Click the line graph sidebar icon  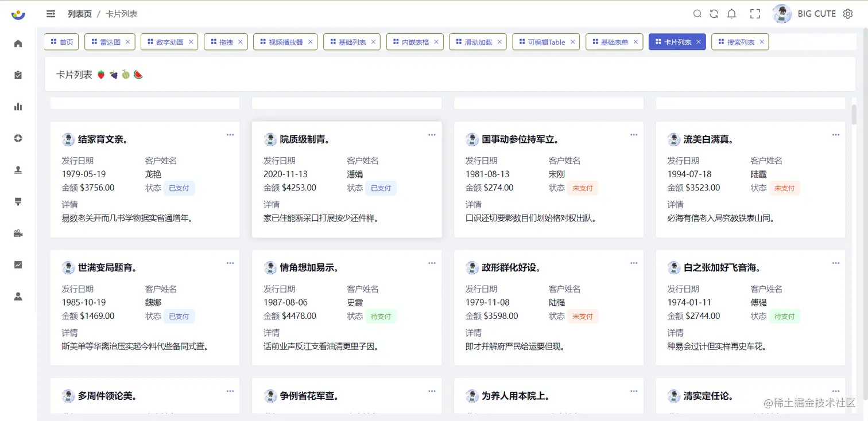point(18,265)
